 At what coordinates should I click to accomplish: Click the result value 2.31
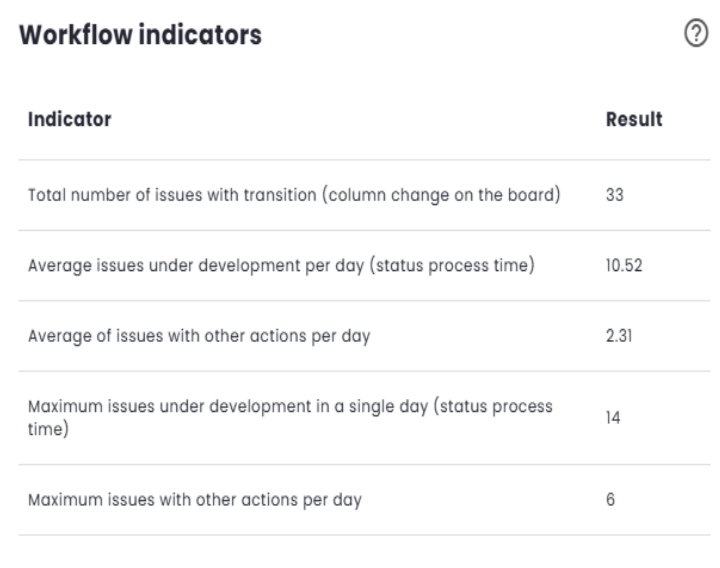click(x=618, y=336)
